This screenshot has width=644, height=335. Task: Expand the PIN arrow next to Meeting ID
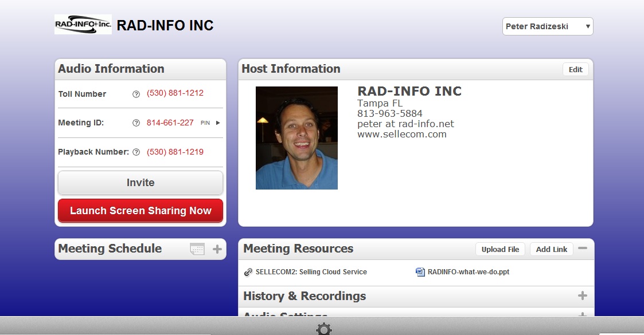pos(218,123)
